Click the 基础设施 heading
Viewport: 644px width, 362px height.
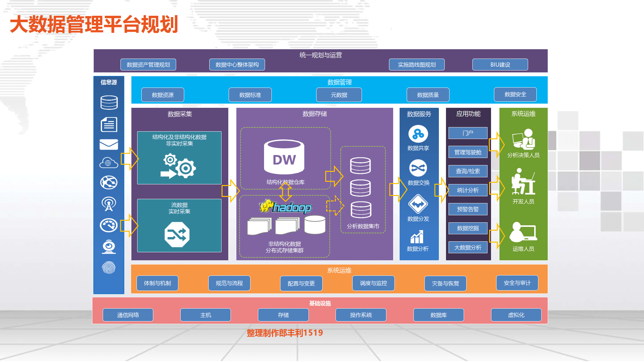click(x=320, y=303)
